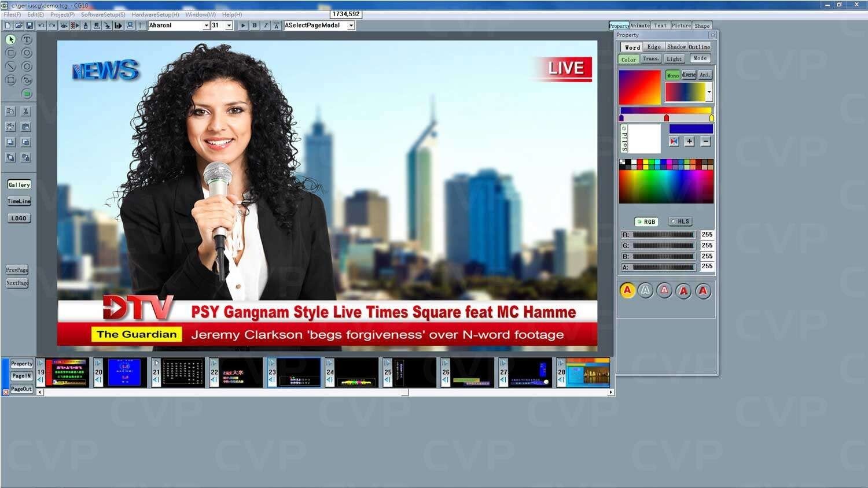Image resolution: width=868 pixels, height=488 pixels.
Task: Click the preview eye icon in toolbar
Action: (x=64, y=25)
